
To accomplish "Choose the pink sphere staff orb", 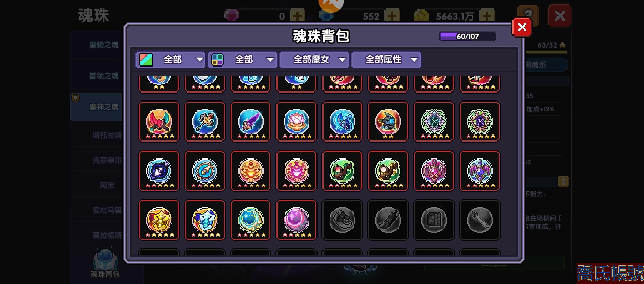I will tap(296, 220).
